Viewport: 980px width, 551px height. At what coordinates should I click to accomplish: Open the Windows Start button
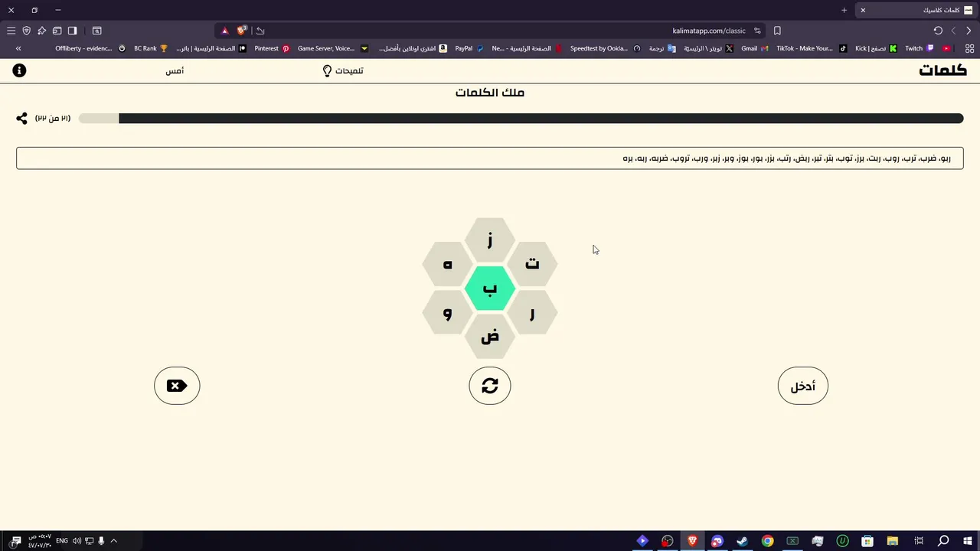(x=969, y=541)
